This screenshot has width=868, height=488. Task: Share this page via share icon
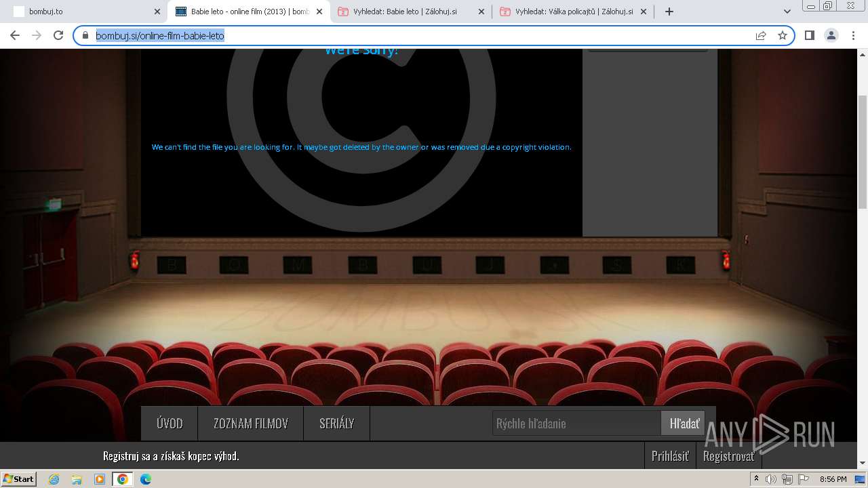pyautogui.click(x=761, y=35)
